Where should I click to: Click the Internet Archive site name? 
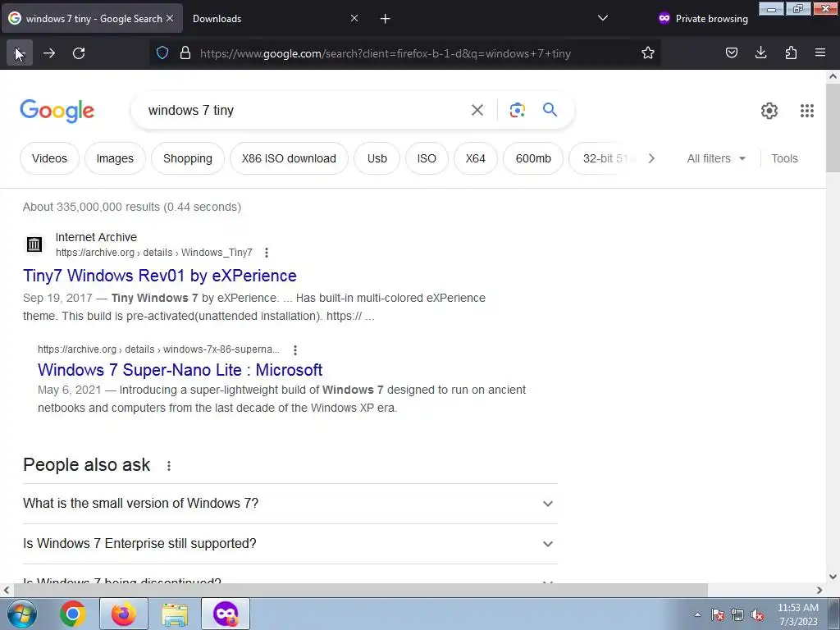pos(96,237)
